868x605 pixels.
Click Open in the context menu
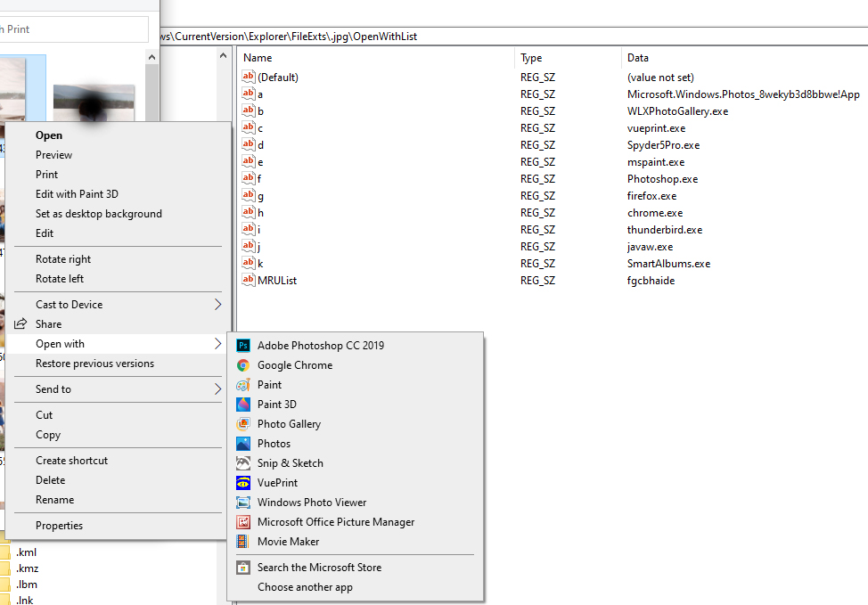[49, 135]
